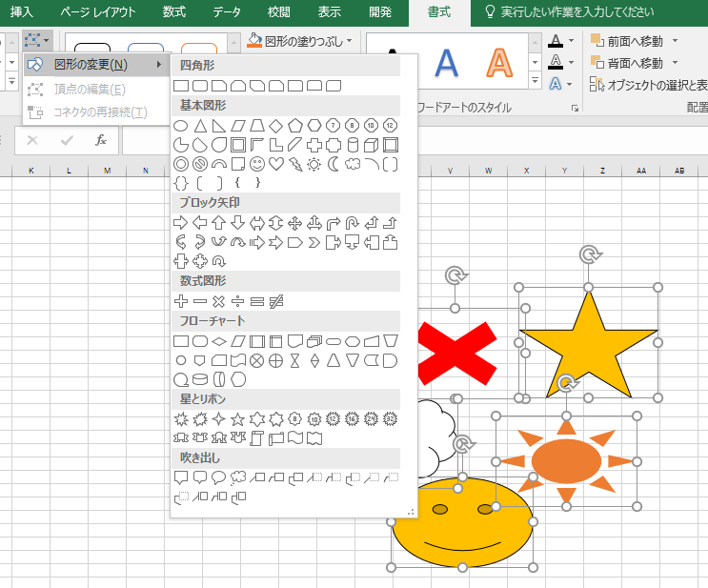
Task: Select the red X shape on sheet
Action: coord(457,354)
